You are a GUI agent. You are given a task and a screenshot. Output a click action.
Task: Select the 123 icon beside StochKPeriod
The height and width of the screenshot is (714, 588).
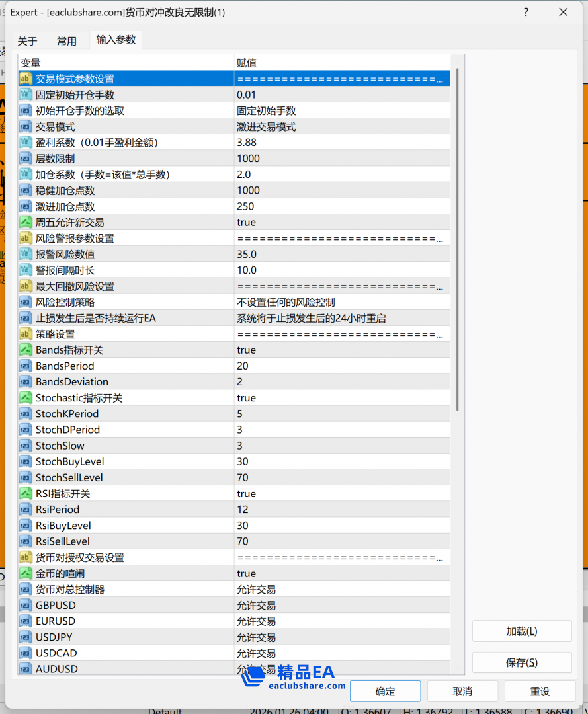point(25,413)
